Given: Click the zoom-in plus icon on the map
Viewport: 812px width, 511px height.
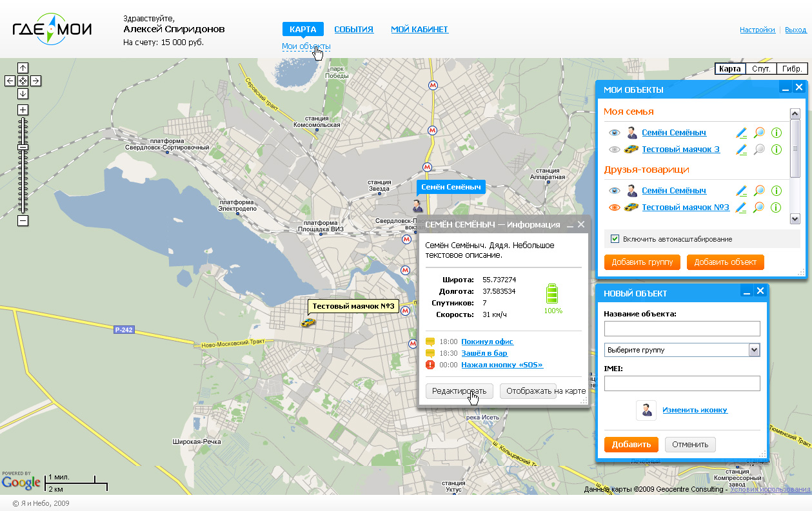Looking at the screenshot, I should pos(23,110).
